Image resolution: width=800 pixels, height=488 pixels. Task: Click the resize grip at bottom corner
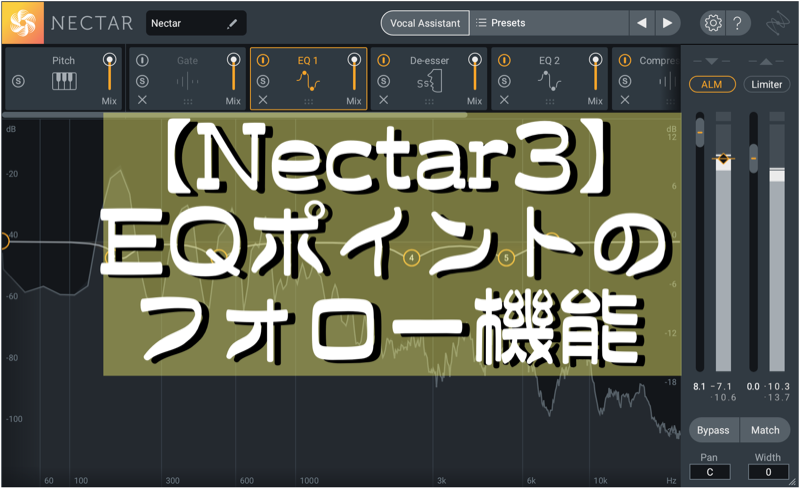792,481
